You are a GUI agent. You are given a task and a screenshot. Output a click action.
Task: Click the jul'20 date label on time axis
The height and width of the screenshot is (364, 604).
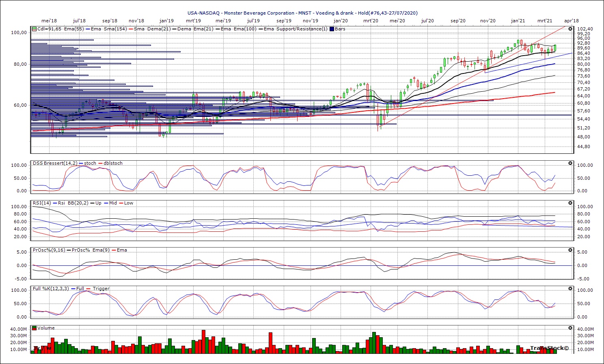427,21
